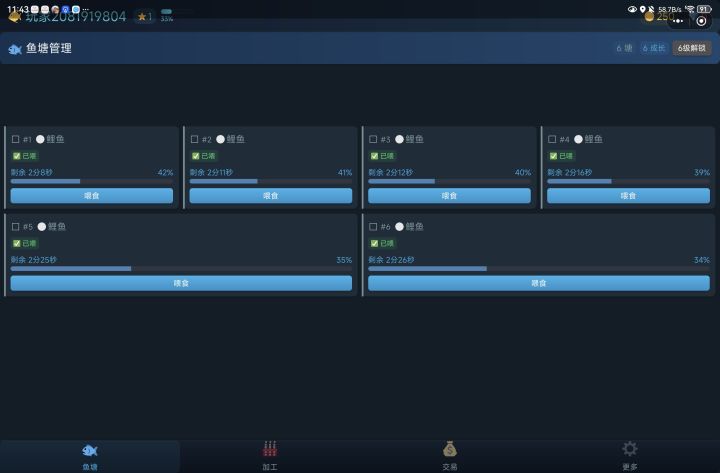Click pond #5 progress bar at 35%
Image resolution: width=720 pixels, height=473 pixels.
point(181,269)
